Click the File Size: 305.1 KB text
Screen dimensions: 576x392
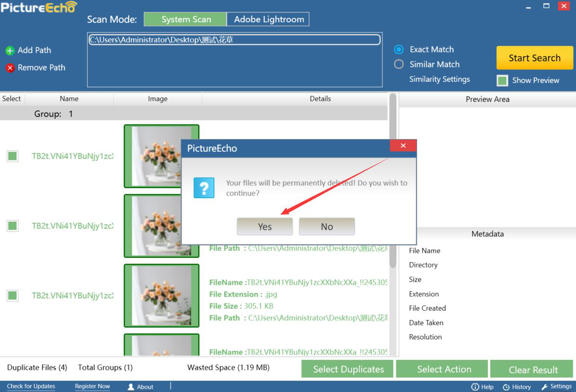pyautogui.click(x=241, y=306)
